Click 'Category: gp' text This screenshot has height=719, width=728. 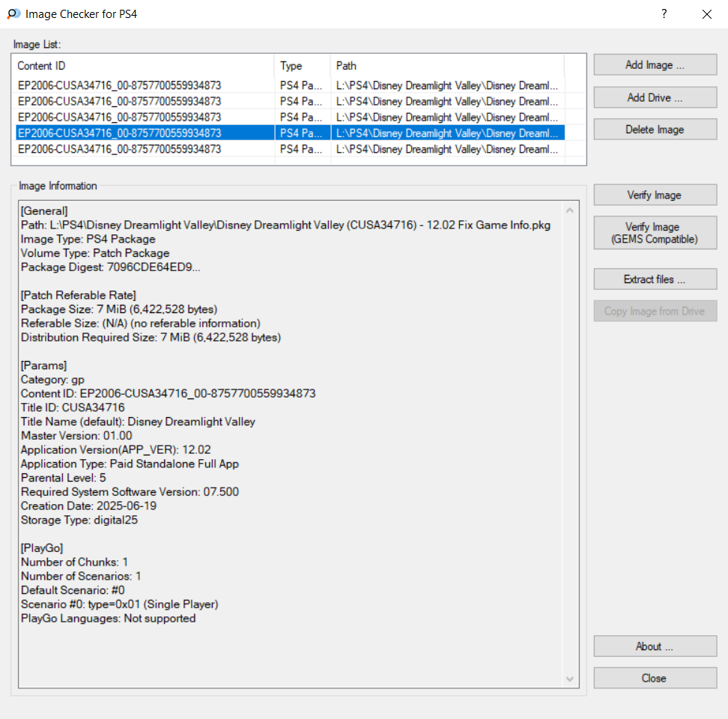[x=52, y=380]
